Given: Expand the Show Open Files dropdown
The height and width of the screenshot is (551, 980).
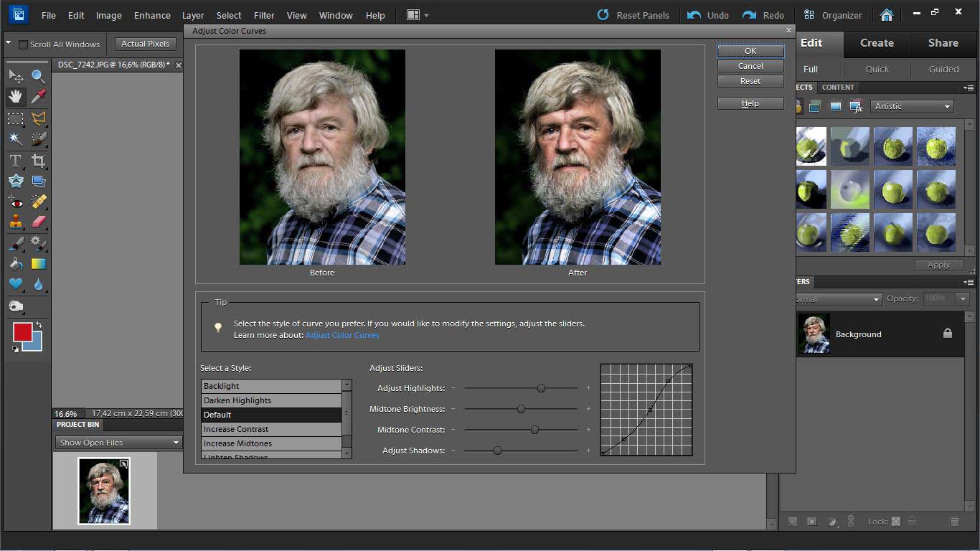Looking at the screenshot, I should (x=118, y=443).
